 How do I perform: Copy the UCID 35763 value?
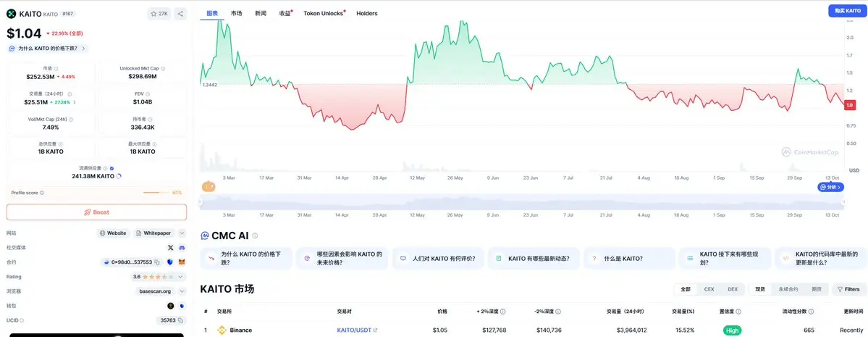pos(180,320)
